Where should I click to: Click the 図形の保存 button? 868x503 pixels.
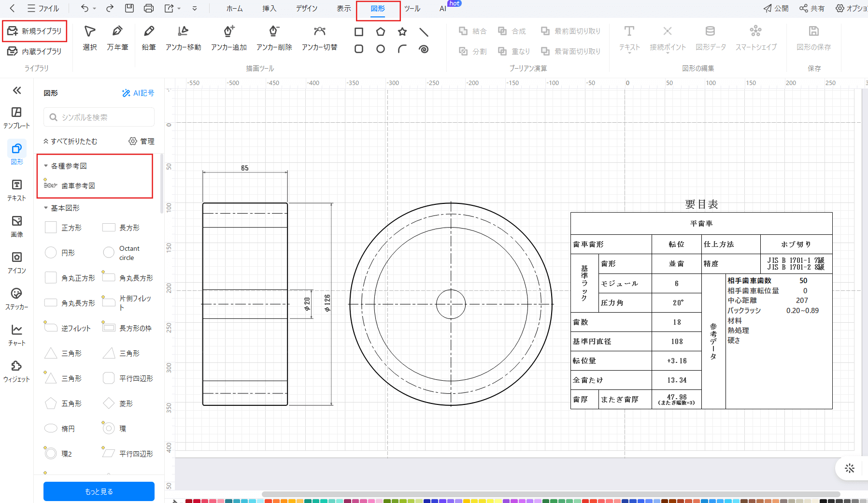coord(814,38)
